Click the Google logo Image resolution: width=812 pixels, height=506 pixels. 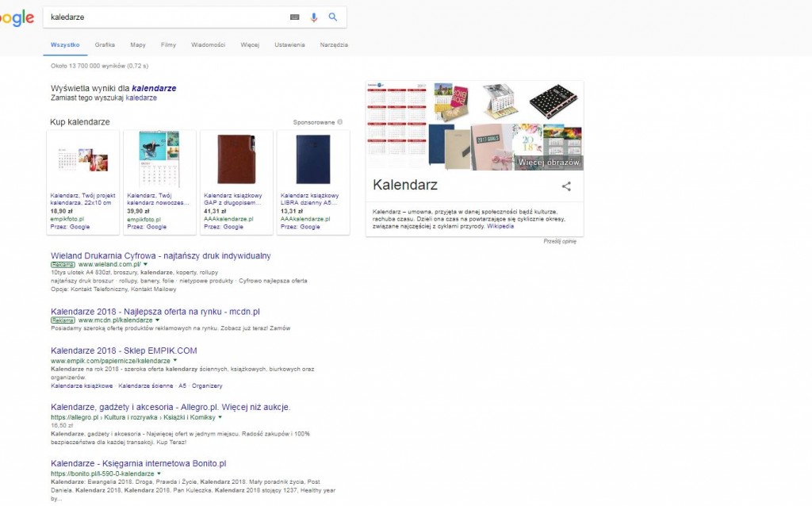pyautogui.click(x=17, y=19)
